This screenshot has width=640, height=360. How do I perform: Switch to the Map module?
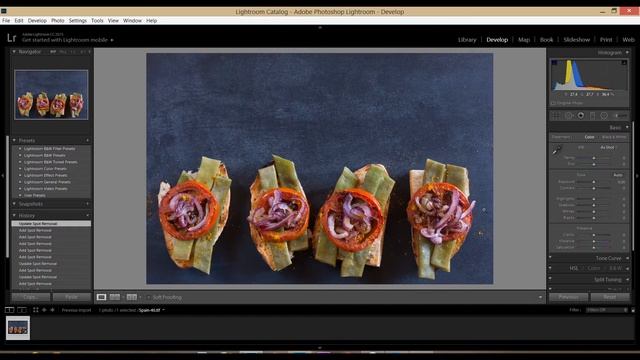point(524,40)
